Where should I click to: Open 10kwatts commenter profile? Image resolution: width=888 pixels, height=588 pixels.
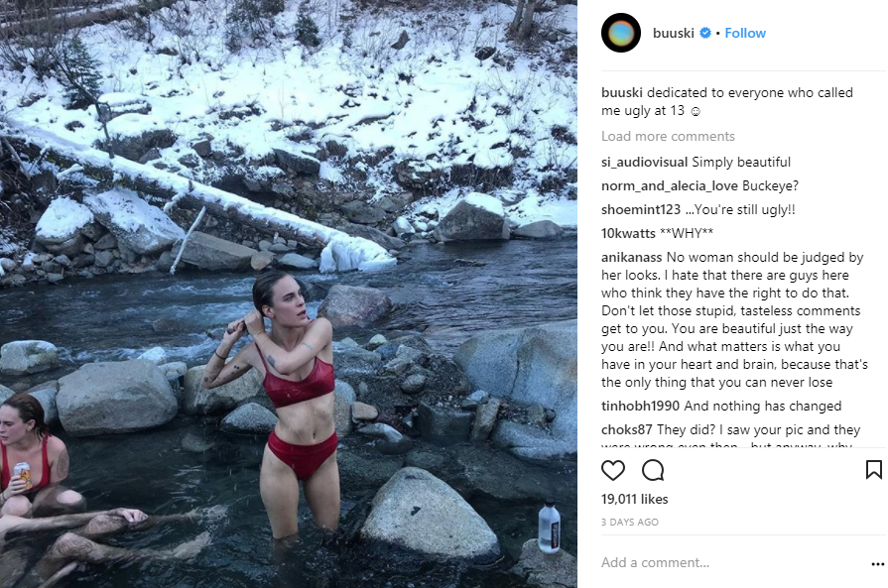(629, 233)
